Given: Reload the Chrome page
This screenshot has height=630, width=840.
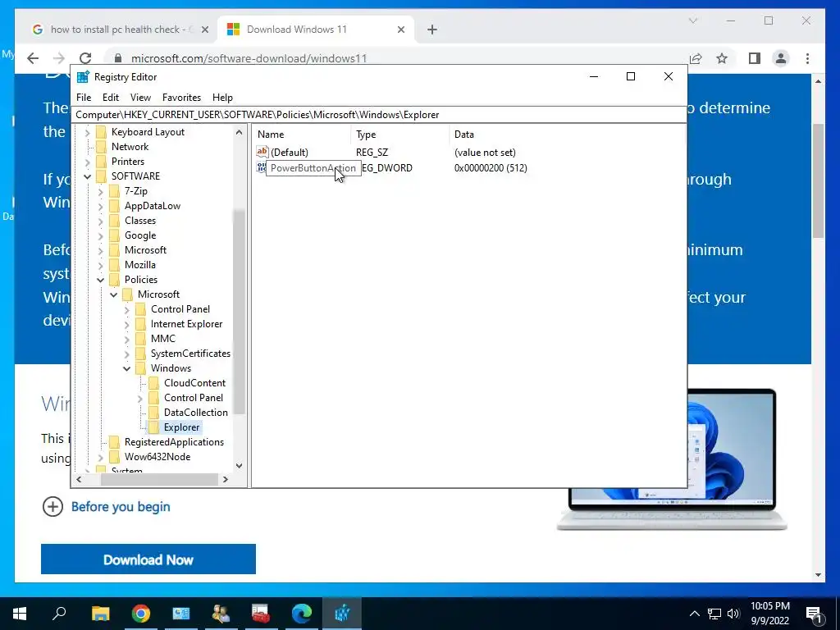Looking at the screenshot, I should [x=85, y=58].
